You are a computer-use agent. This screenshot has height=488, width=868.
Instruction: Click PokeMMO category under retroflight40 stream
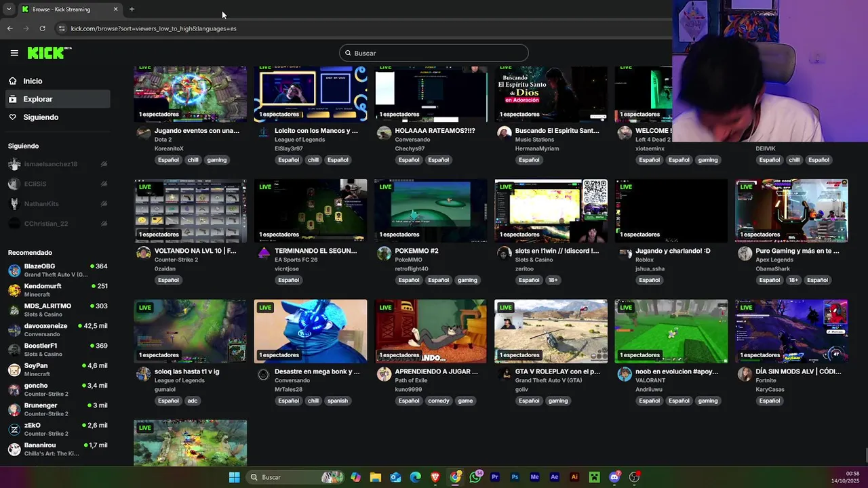coord(409,260)
